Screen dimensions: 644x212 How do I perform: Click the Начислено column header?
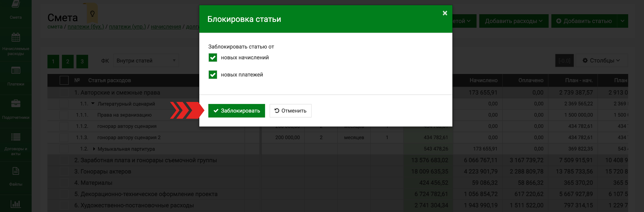click(x=484, y=80)
